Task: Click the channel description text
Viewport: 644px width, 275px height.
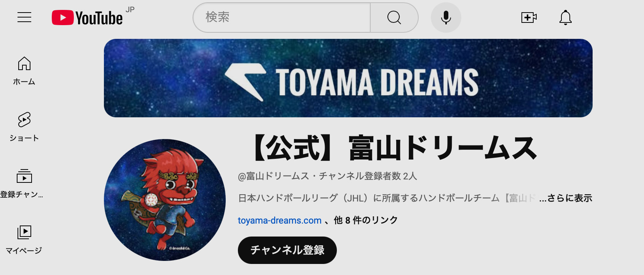Action: [x=386, y=198]
